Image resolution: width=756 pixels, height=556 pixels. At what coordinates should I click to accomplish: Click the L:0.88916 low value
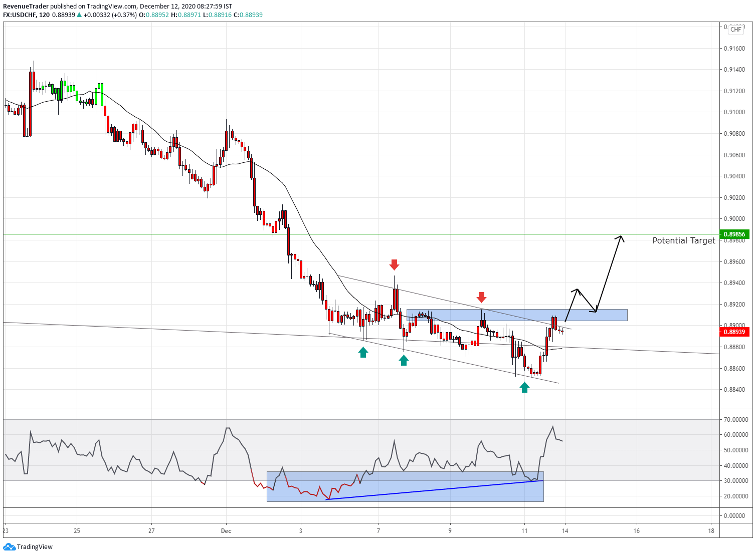(x=217, y=15)
